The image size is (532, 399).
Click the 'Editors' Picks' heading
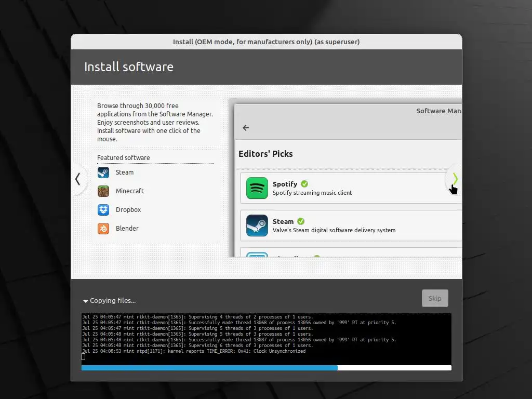tap(265, 154)
